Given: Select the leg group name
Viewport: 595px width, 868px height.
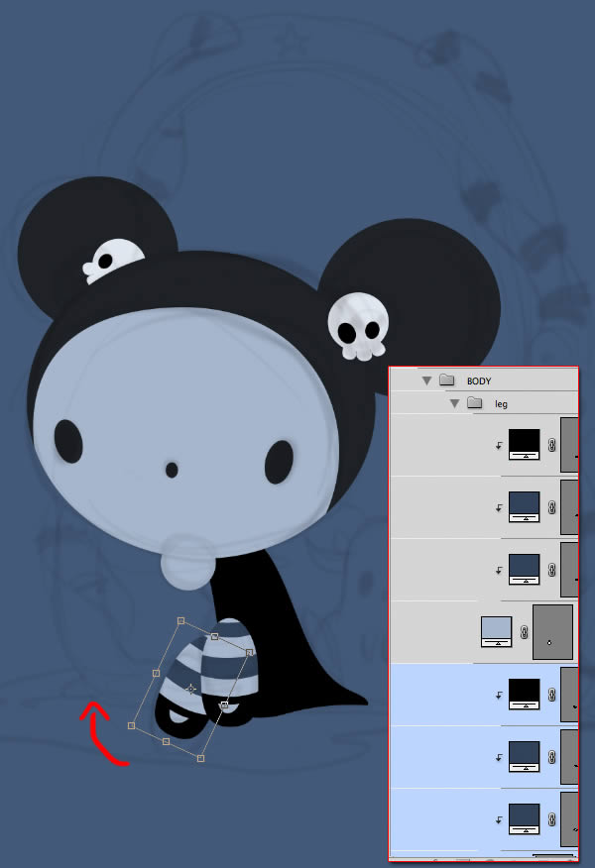Looking at the screenshot, I should [501, 404].
